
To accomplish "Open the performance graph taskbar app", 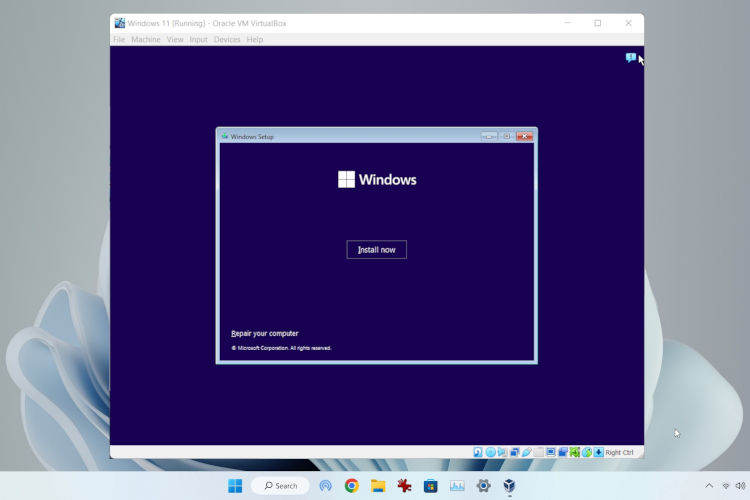I will click(457, 486).
